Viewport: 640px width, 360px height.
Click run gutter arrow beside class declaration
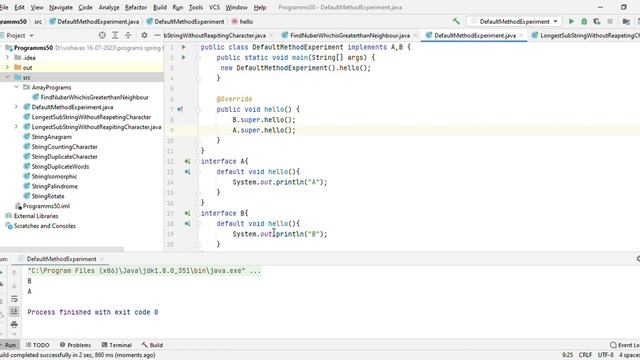pyautogui.click(x=184, y=47)
